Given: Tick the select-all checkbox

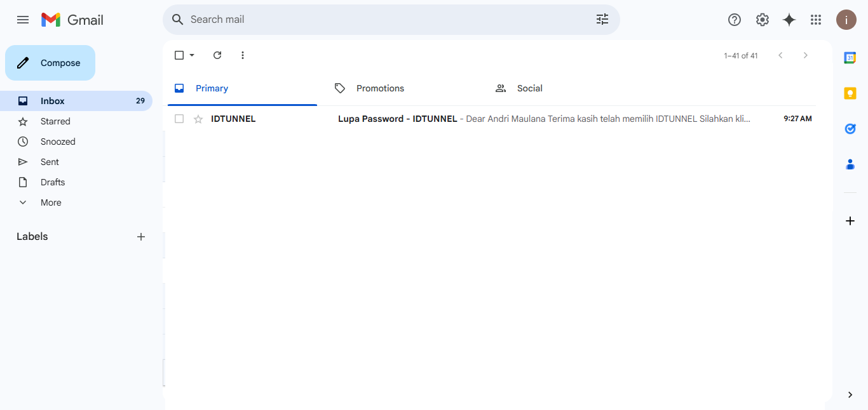Looking at the screenshot, I should [x=179, y=55].
